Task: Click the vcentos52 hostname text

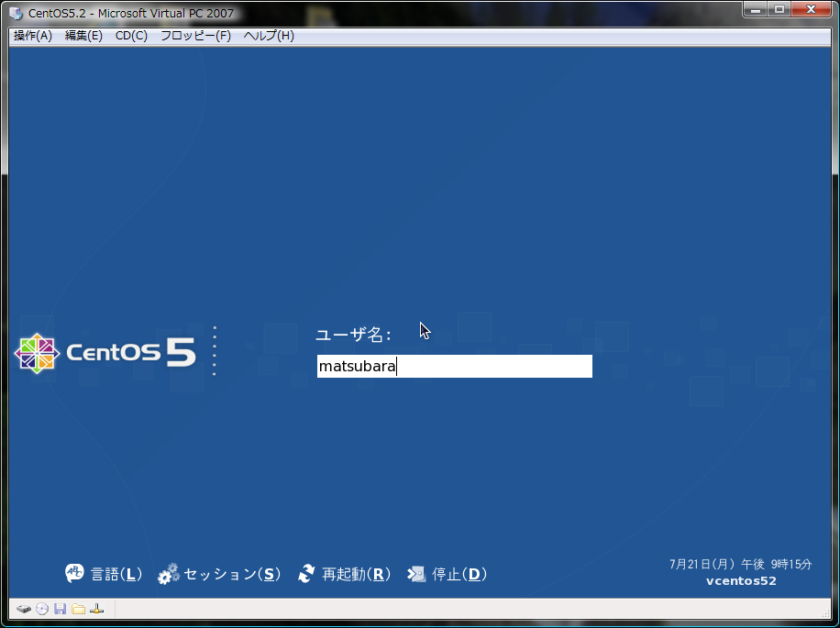Action: (741, 581)
